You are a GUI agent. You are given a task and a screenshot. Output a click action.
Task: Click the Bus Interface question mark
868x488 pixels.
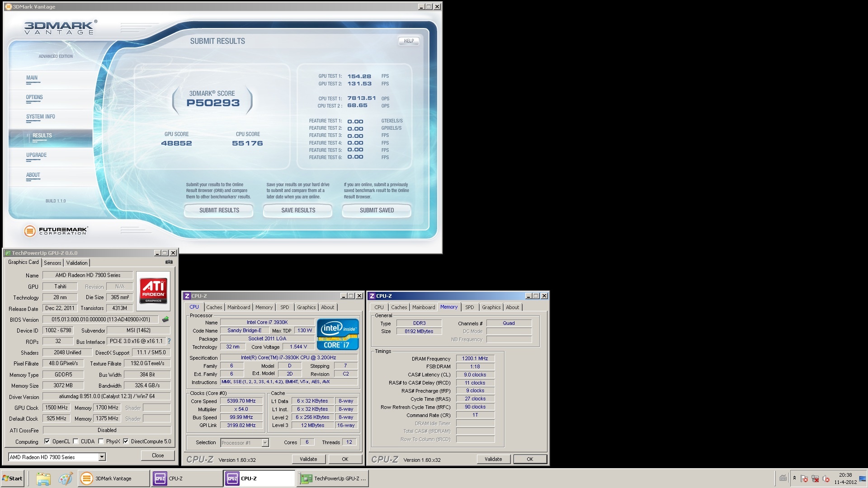(169, 342)
